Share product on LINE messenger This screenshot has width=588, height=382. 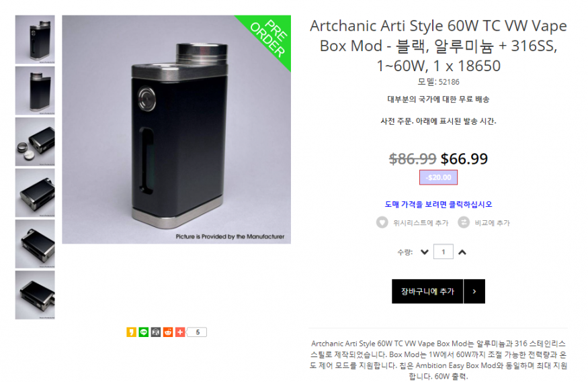click(x=144, y=332)
